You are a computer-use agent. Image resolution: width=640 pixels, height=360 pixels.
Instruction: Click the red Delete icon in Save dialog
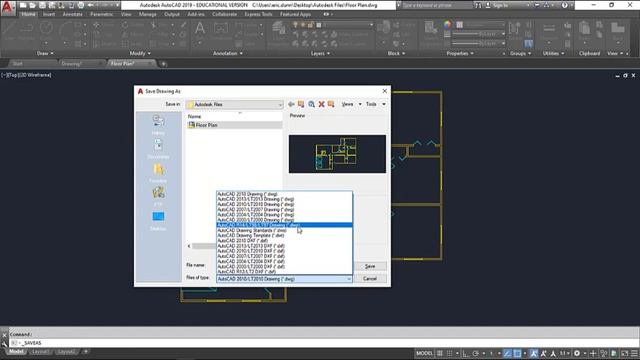click(x=321, y=104)
